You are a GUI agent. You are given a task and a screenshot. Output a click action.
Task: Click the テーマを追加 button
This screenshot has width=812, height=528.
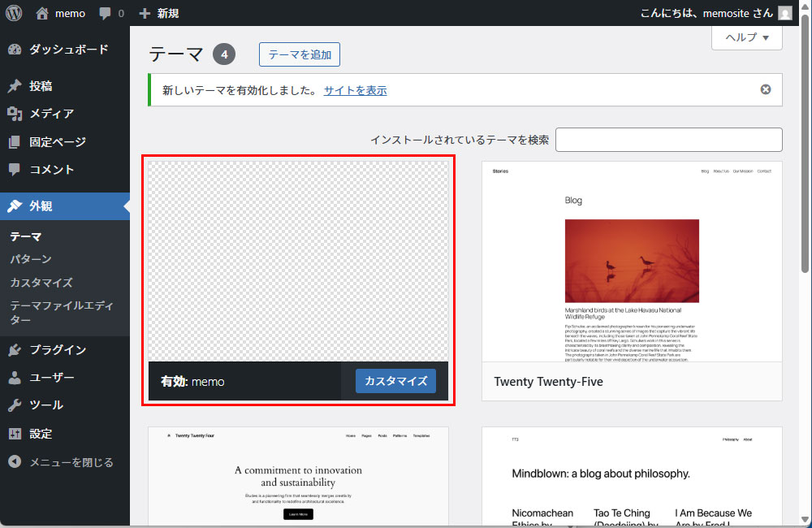(299, 54)
